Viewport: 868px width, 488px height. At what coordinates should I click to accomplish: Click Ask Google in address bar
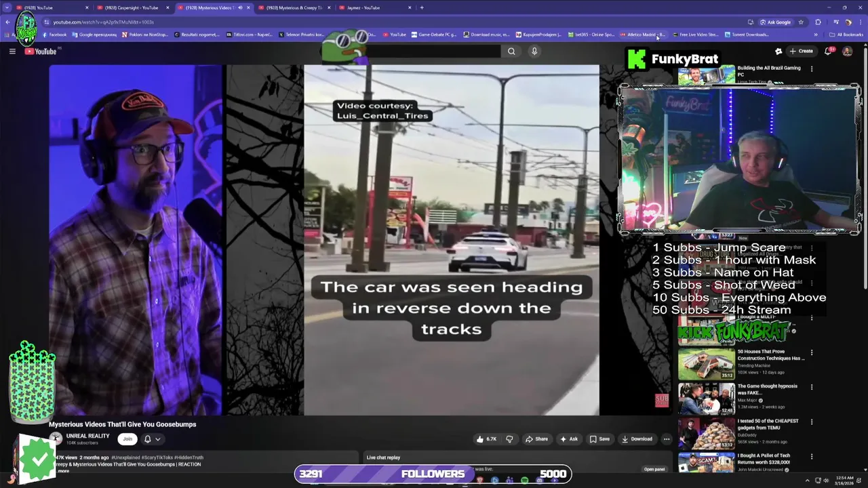click(775, 22)
